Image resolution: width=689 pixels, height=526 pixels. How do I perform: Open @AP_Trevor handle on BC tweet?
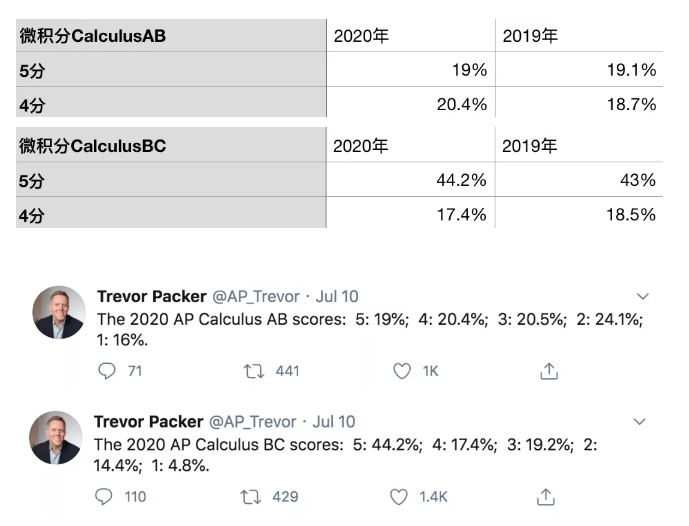coord(253,422)
